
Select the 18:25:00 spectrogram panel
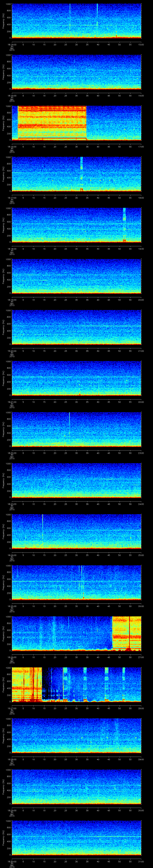[76, 582]
